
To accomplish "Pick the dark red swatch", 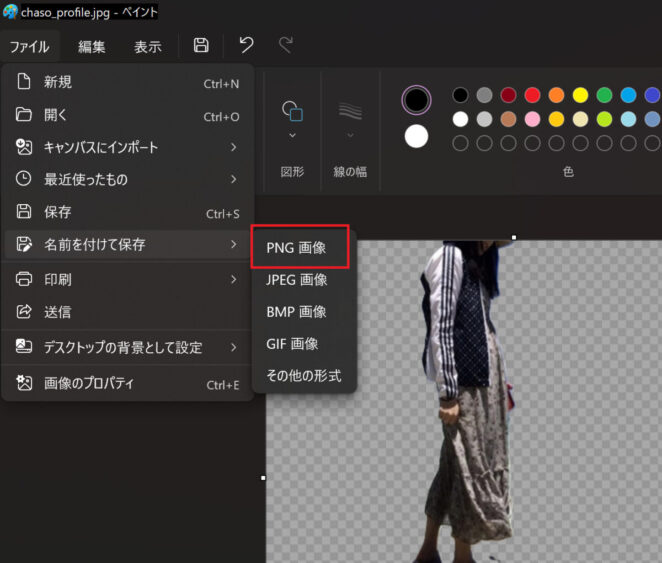I will coord(508,95).
